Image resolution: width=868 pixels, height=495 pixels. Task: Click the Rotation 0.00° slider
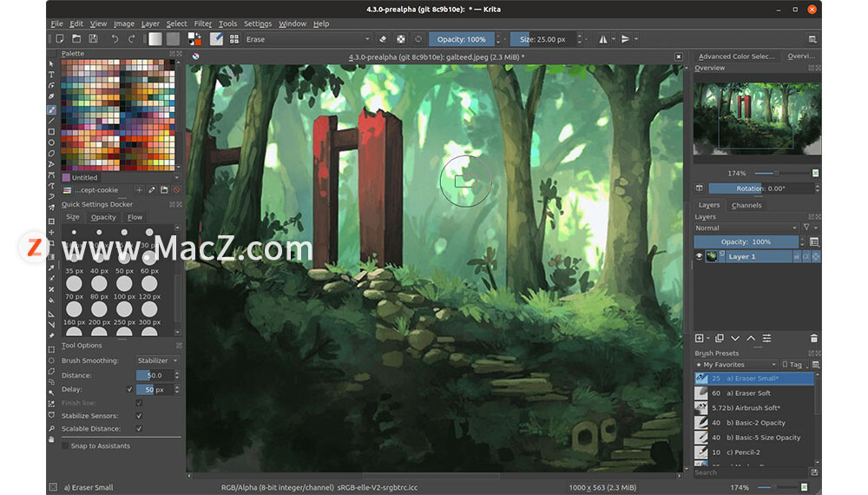coord(760,188)
